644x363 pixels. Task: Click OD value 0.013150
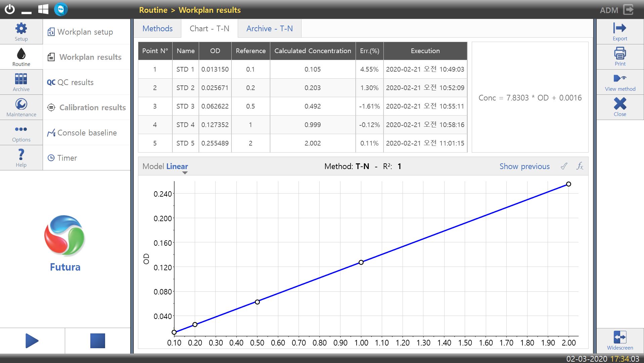(215, 69)
